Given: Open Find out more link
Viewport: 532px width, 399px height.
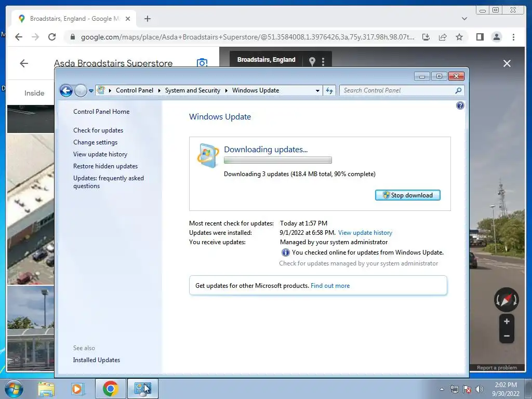Looking at the screenshot, I should click(x=330, y=286).
